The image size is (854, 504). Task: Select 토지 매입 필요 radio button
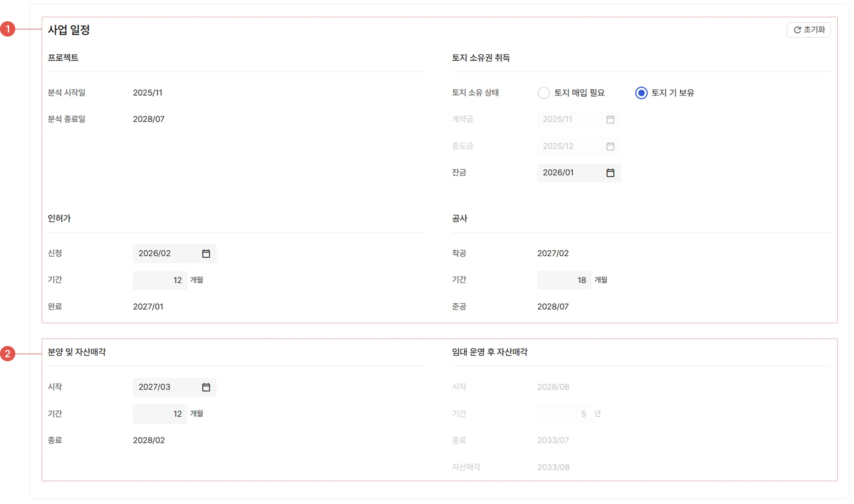click(544, 93)
